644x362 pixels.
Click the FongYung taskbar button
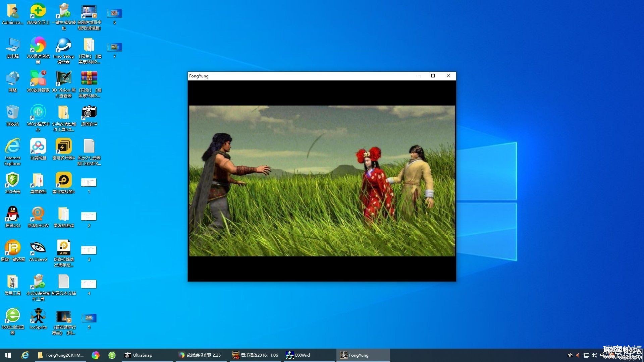coord(363,355)
